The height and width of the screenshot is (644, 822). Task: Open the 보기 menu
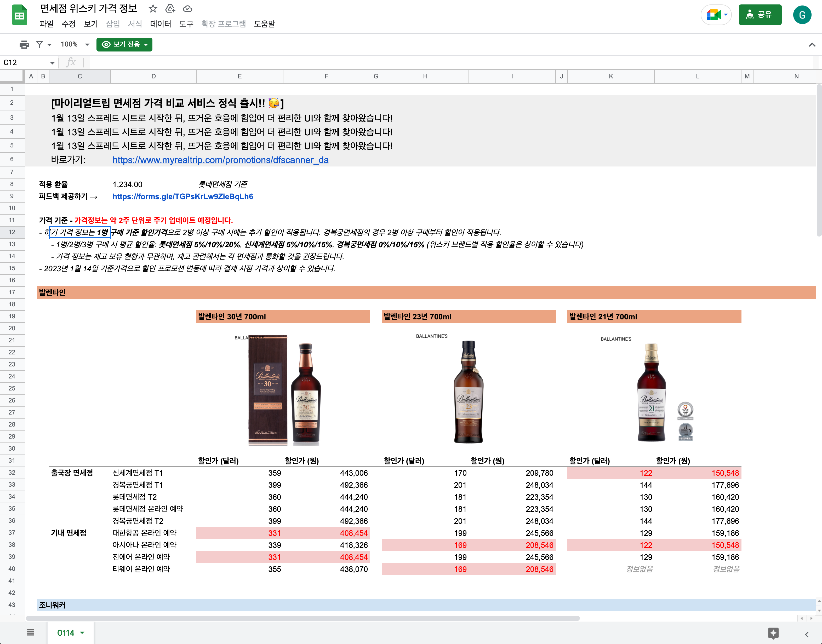(x=90, y=24)
